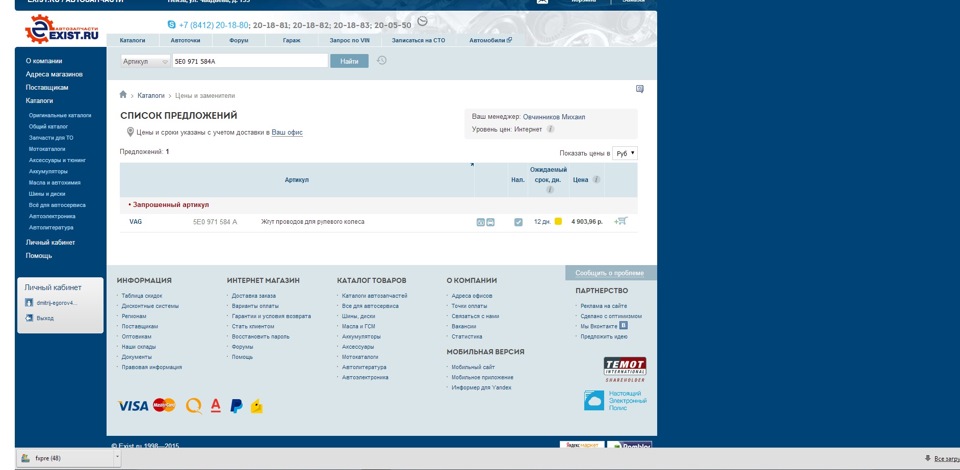Click the Alfa-Bank red A logo
The image size is (960, 470).
coord(215,405)
